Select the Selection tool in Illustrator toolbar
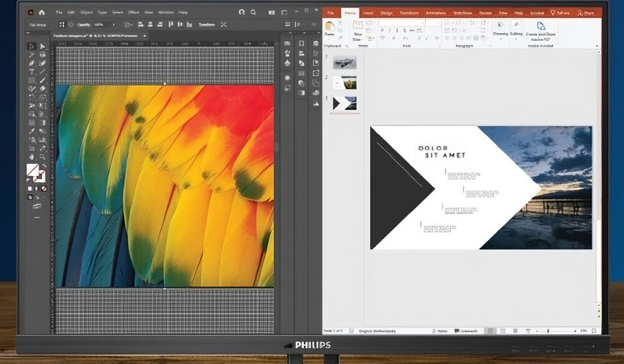 click(32, 47)
